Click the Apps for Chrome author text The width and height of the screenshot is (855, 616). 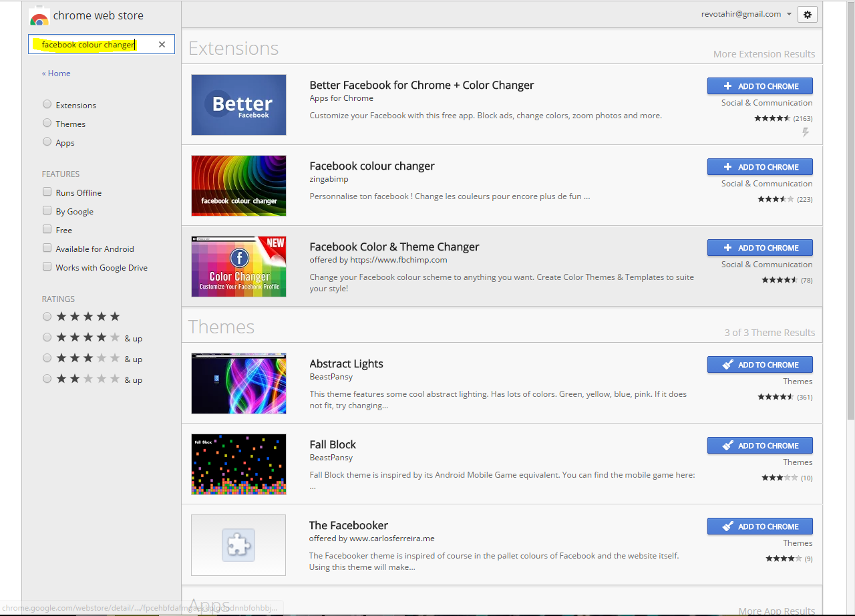tap(341, 98)
